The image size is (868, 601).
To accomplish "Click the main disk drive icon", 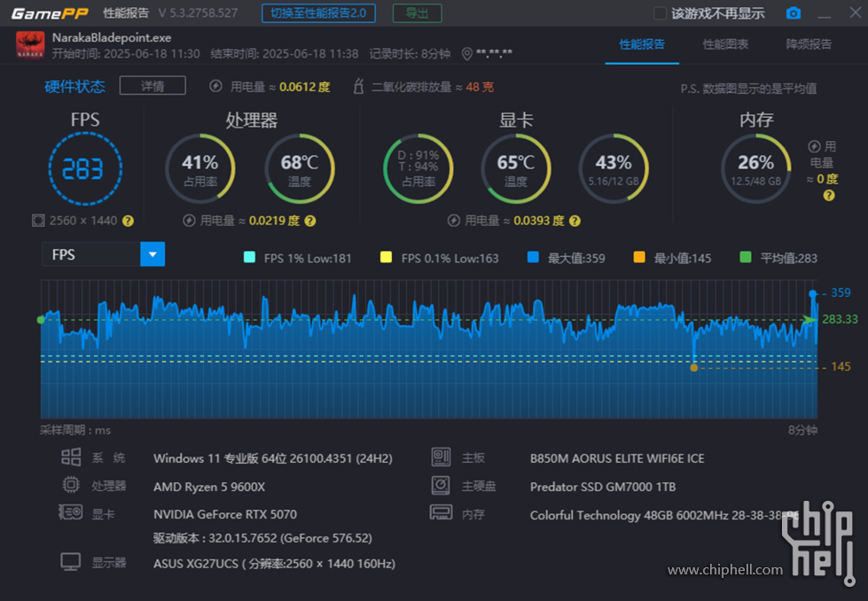I will tap(442, 486).
